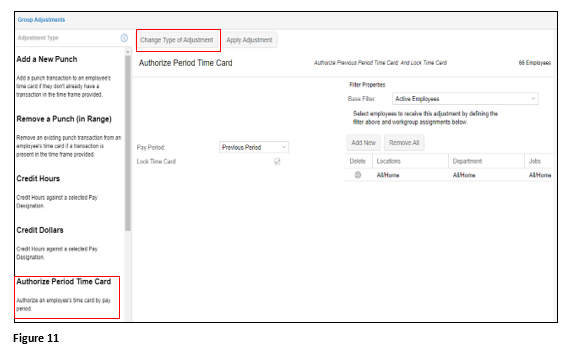This screenshot has width=581, height=363.
Task: Click the Pay Period label
Action: (x=151, y=147)
